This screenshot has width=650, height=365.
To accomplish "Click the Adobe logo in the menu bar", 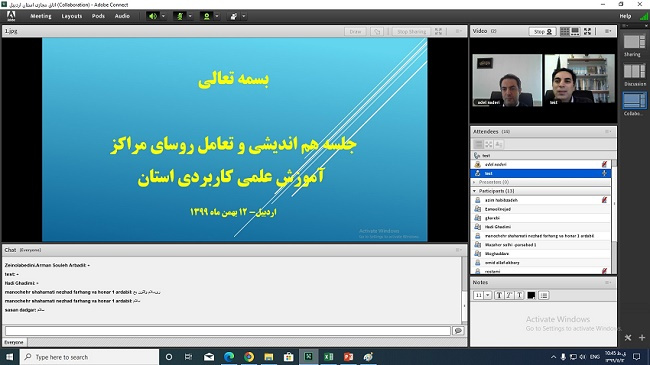I will (x=11, y=16).
